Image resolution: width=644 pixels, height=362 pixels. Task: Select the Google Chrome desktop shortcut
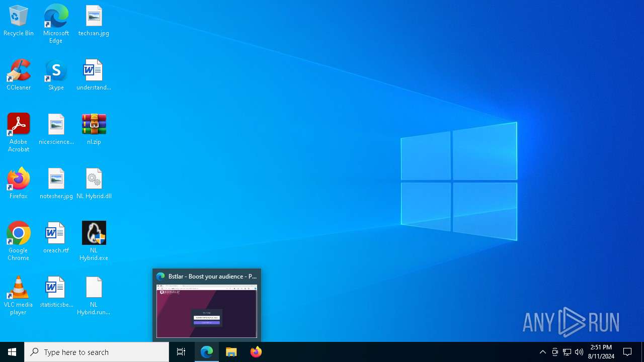(x=19, y=241)
